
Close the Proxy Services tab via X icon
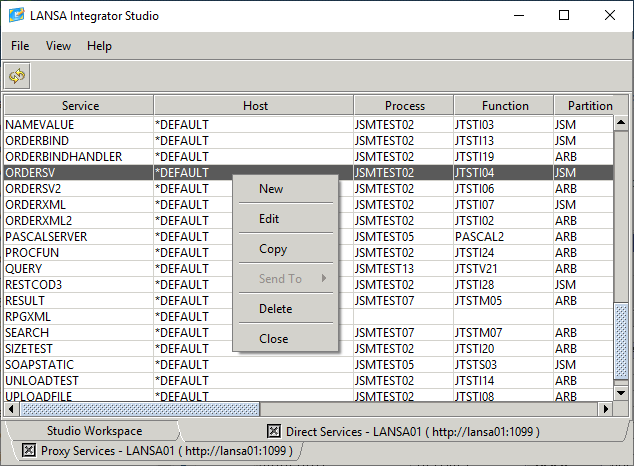pos(27,450)
